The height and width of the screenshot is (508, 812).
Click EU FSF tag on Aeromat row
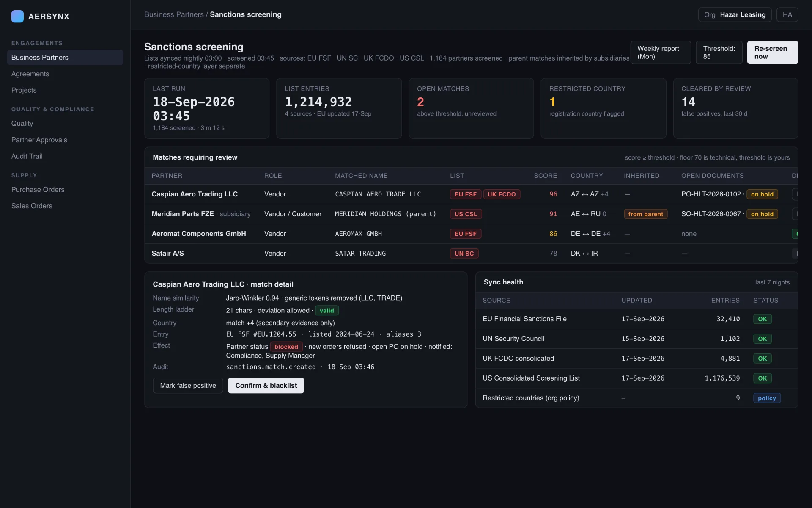tap(466, 234)
